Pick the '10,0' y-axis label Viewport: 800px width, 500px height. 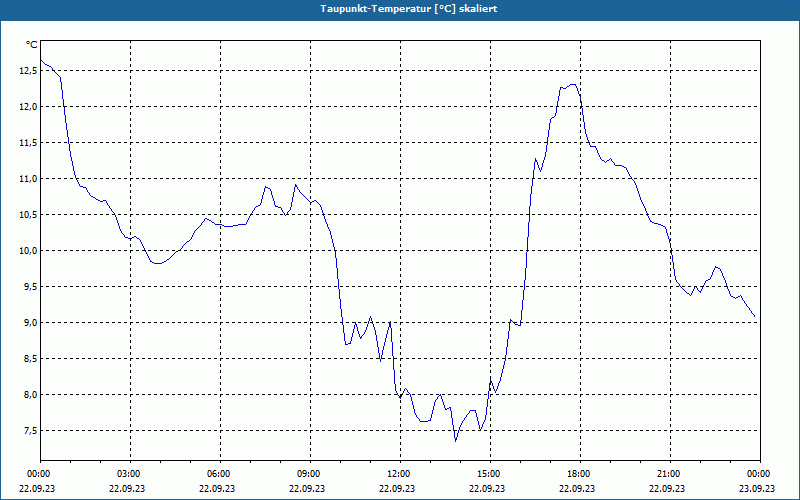pos(28,251)
